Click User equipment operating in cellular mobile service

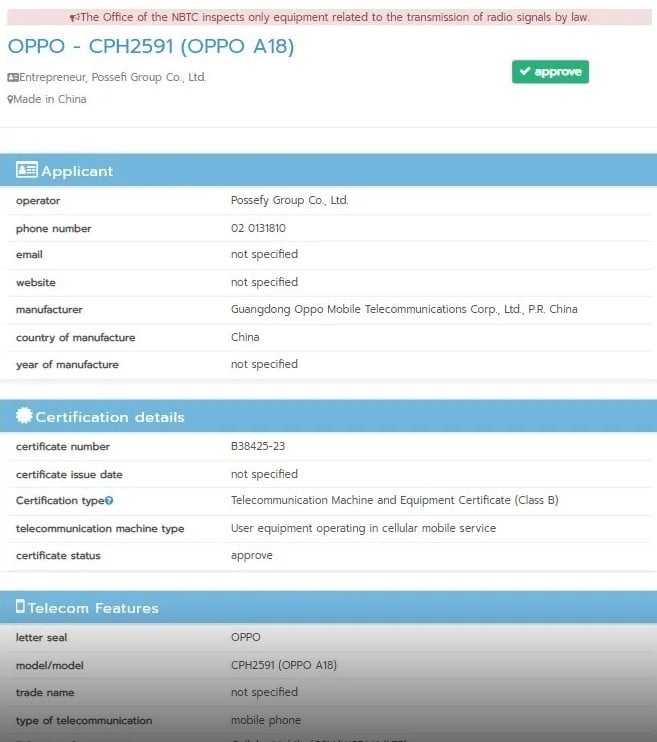pyautogui.click(x=363, y=528)
